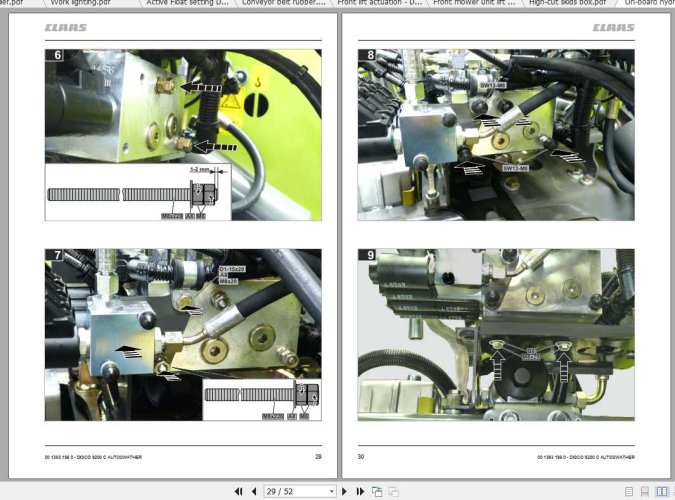This screenshot has width=675, height=500.
Task: Click the previous view navigation icon
Action: 377,491
